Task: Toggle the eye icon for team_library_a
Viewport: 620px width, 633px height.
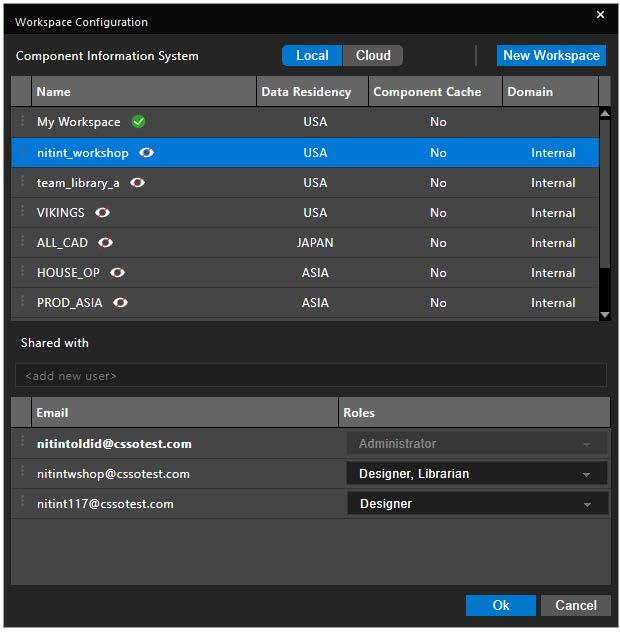Action: tap(138, 183)
